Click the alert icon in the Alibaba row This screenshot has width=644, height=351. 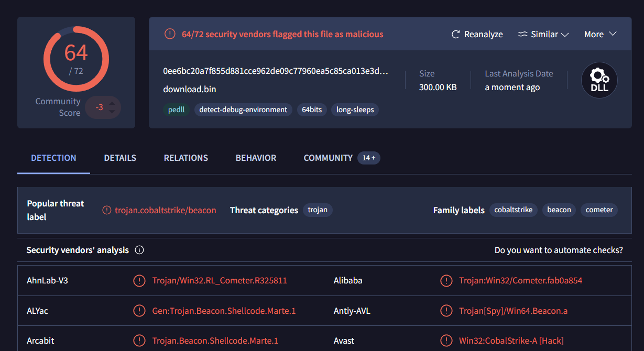point(446,280)
